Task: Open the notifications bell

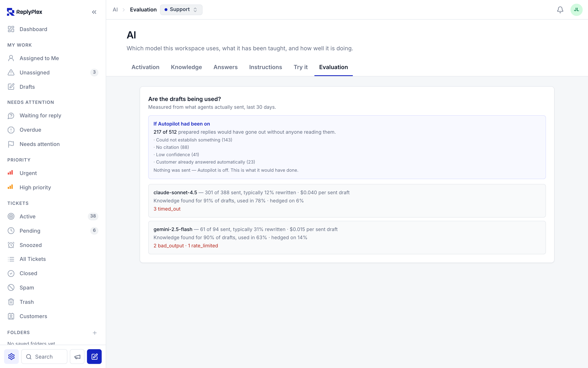Action: click(560, 10)
